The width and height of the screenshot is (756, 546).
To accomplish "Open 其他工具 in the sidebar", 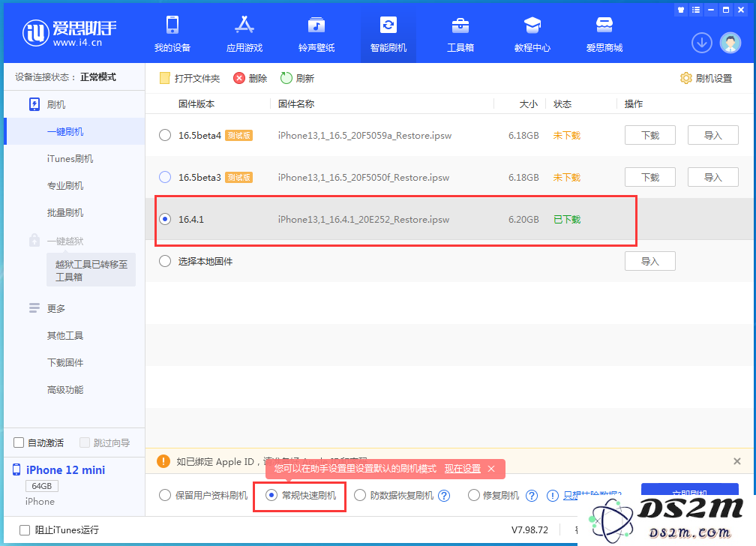I will click(65, 336).
